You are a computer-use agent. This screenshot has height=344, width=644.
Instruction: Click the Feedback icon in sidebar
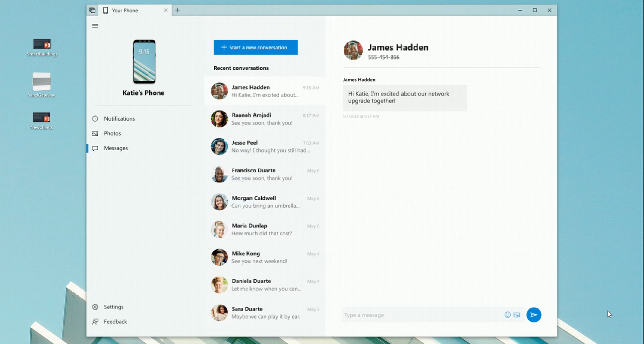pos(95,321)
